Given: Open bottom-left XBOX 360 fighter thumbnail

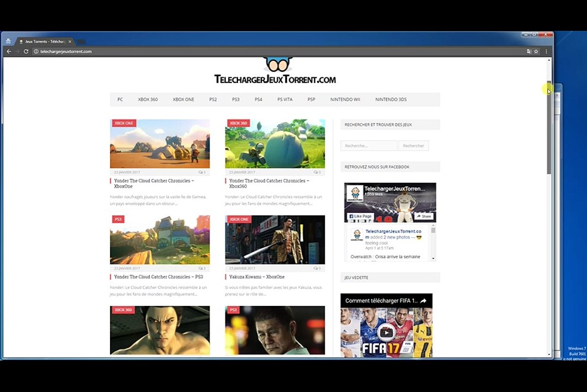Looking at the screenshot, I should [160, 330].
